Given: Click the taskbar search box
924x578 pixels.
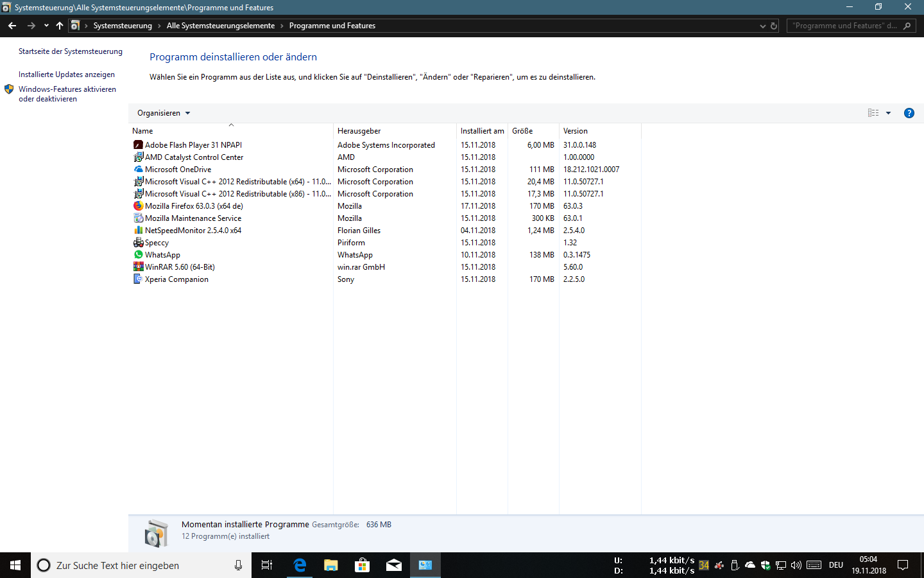Looking at the screenshot, I should click(141, 565).
